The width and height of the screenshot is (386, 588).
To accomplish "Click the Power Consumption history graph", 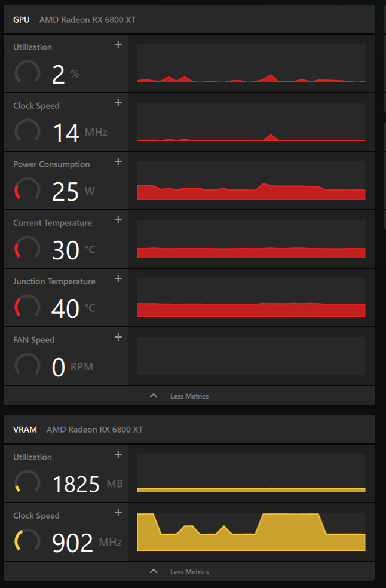I will (x=252, y=180).
